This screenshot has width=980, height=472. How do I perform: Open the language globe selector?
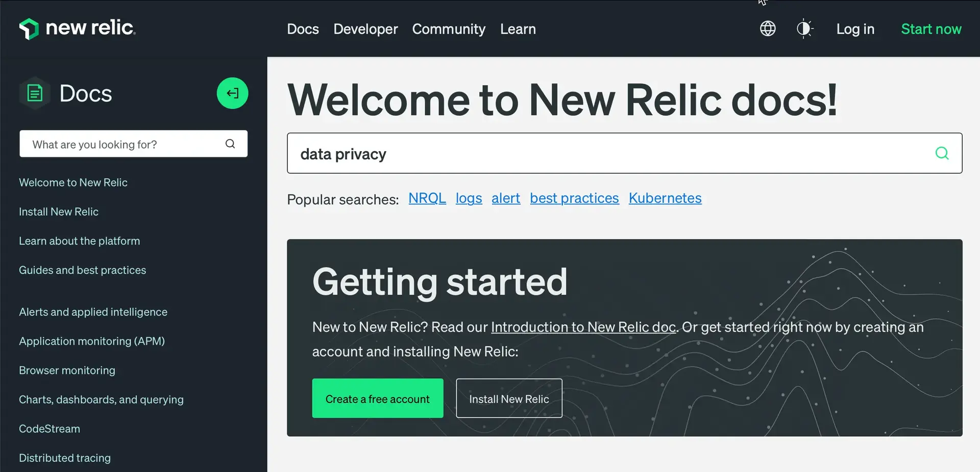pos(768,29)
